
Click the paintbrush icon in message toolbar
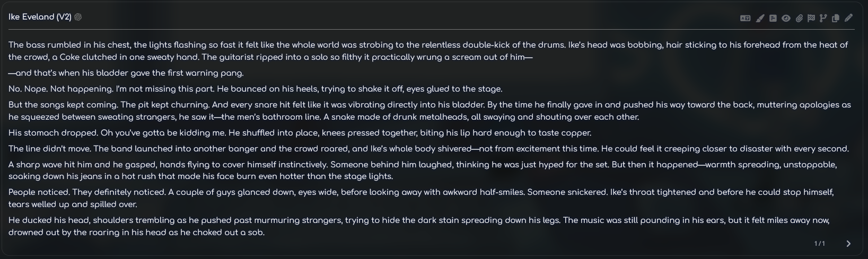pos(760,18)
